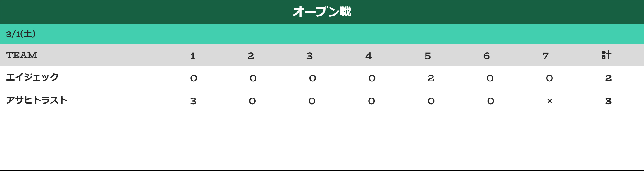Image resolution: width=644 pixels, height=171 pixels.
Task: Click inning 3 column header
Action: (x=310, y=56)
